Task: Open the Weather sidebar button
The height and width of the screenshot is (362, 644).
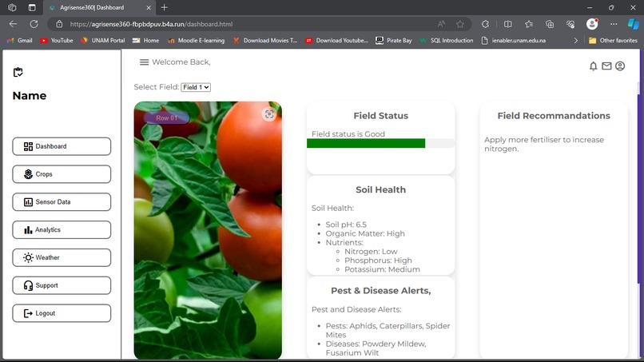Action: point(62,257)
